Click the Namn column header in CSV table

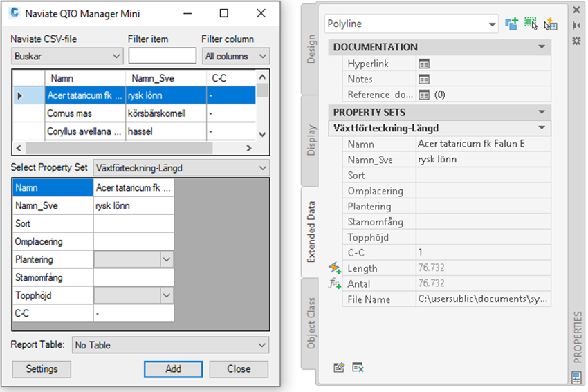pos(85,78)
